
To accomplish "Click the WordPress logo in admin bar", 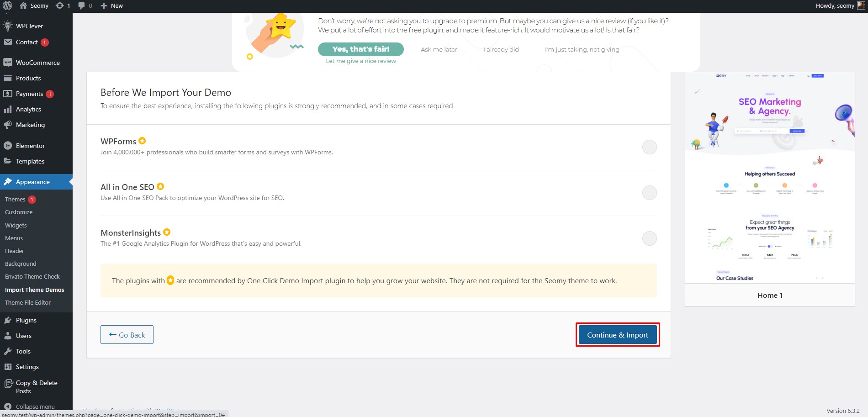I will click(7, 5).
